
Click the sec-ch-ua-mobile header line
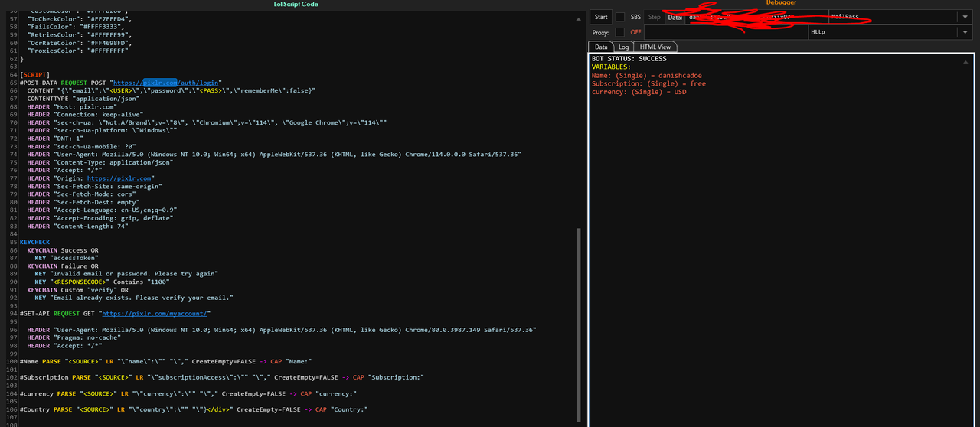point(82,146)
